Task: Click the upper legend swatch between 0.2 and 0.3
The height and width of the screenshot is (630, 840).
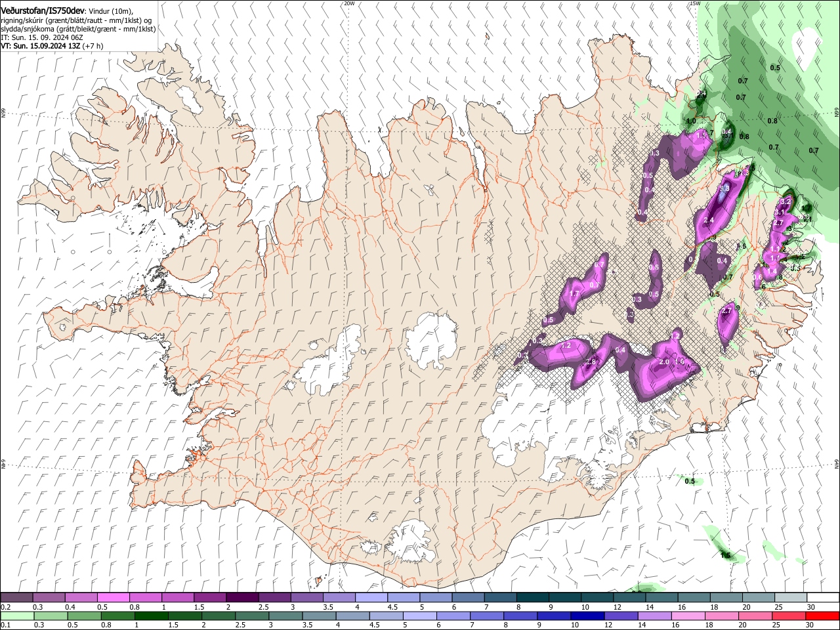Action: pyautogui.click(x=16, y=598)
